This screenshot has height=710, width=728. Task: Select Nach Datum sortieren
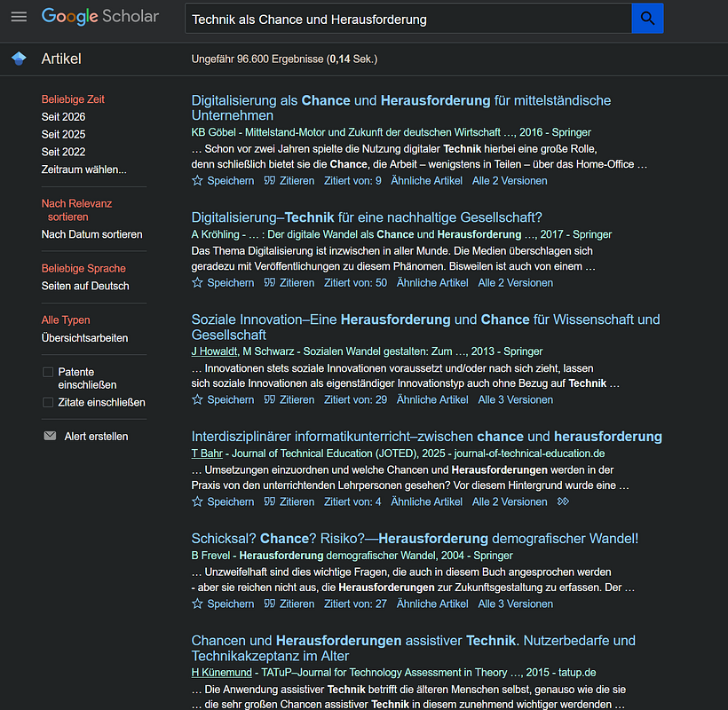pos(91,234)
